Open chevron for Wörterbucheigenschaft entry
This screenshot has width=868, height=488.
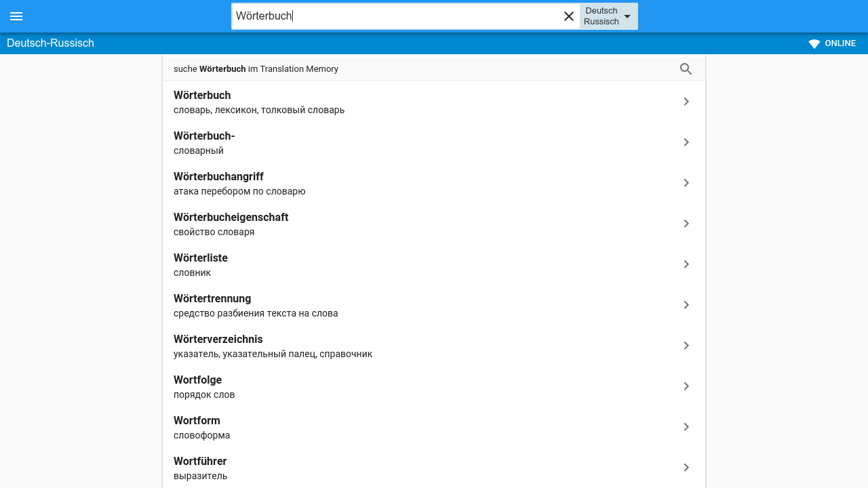[x=686, y=224]
